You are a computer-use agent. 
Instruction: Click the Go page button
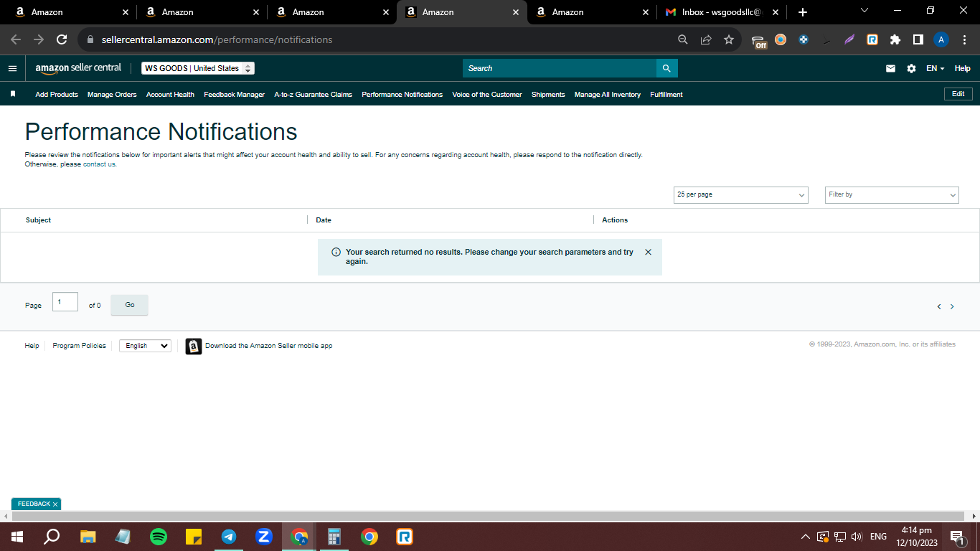tap(130, 305)
